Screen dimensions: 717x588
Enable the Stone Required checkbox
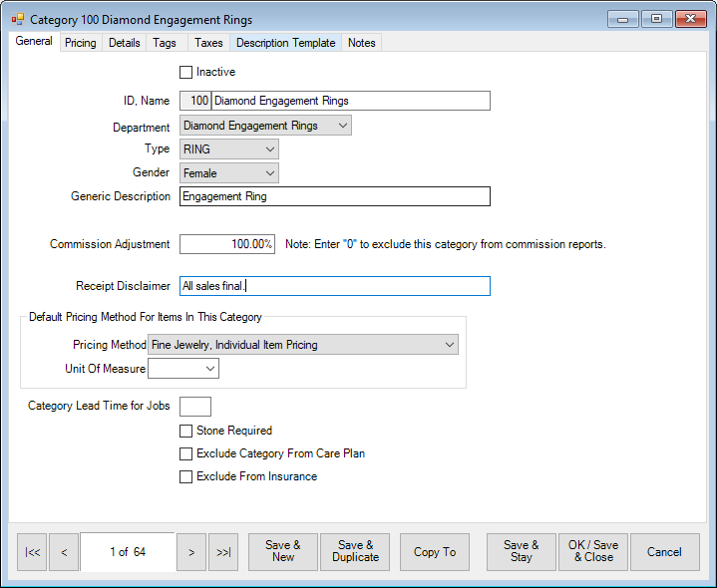pos(185,431)
